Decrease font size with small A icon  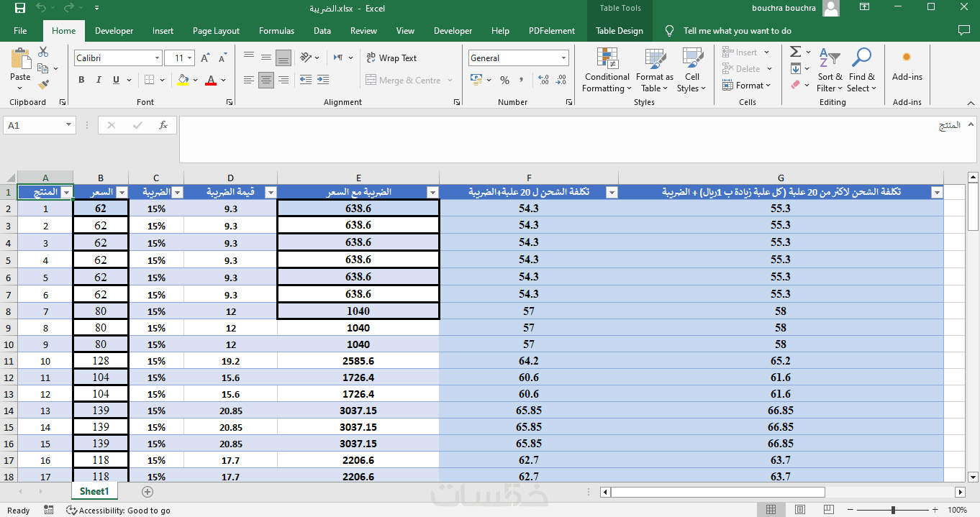(x=222, y=58)
